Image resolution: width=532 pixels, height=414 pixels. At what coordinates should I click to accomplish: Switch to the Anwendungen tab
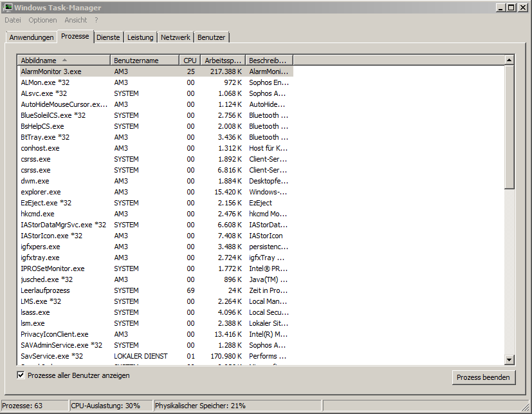32,37
